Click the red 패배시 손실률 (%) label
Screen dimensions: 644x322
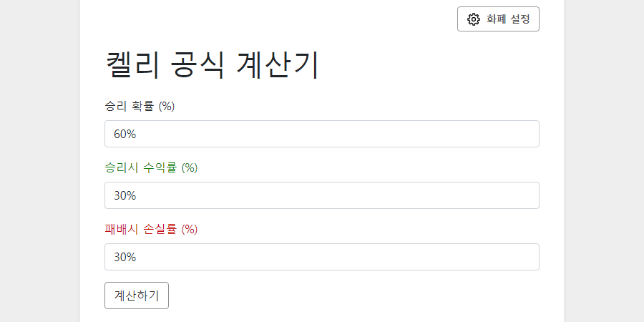click(152, 230)
